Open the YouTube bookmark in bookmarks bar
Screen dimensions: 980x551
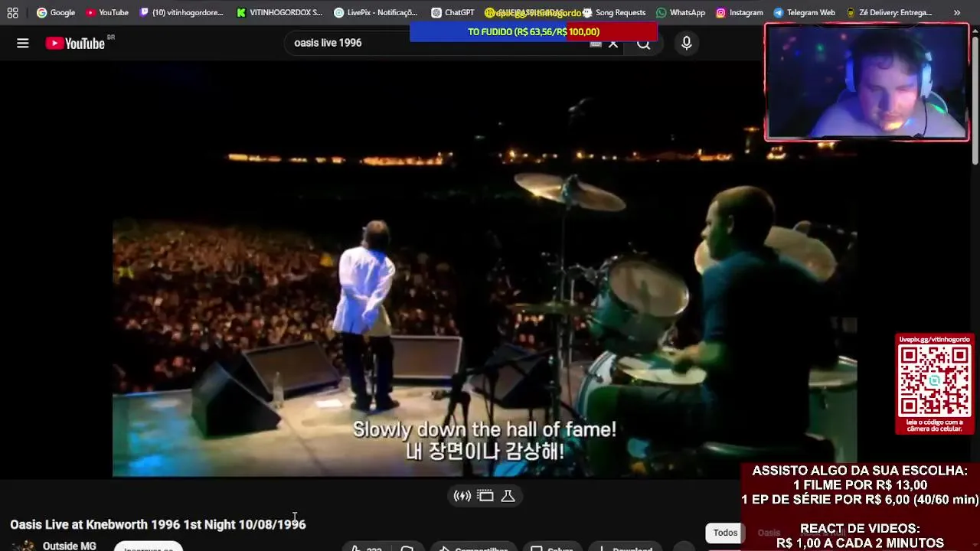tap(107, 12)
